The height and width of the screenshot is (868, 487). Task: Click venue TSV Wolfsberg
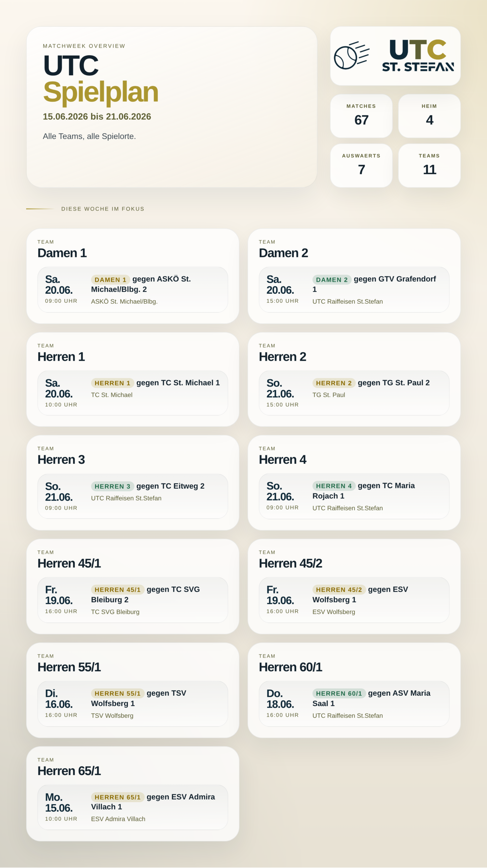tap(112, 716)
